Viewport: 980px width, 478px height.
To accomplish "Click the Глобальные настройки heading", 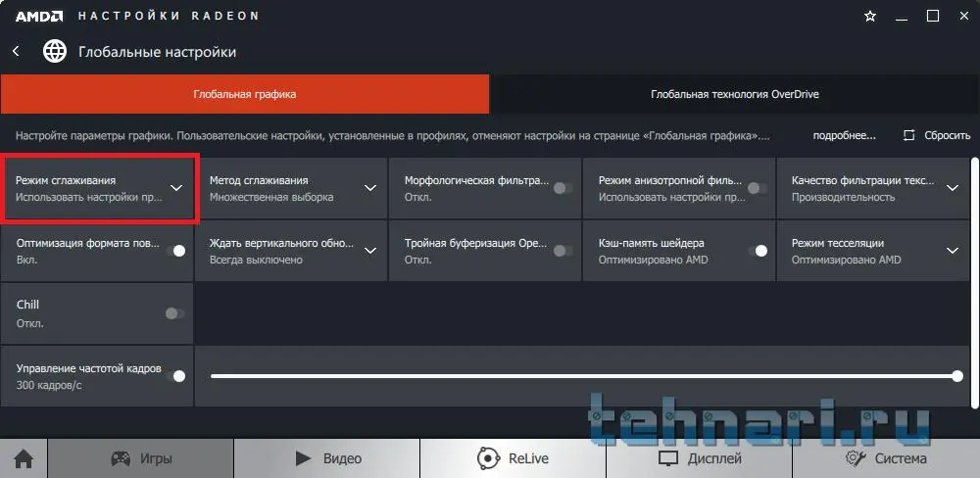I will 158,52.
